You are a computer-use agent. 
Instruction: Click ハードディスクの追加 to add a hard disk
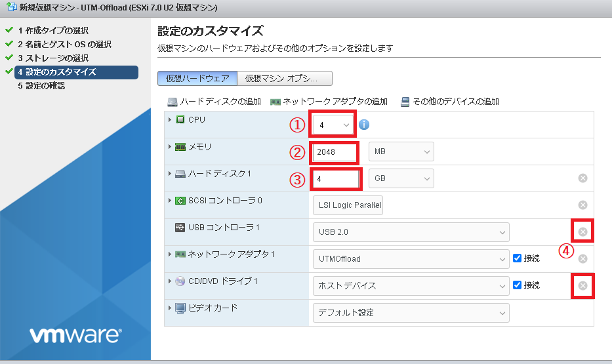(214, 102)
